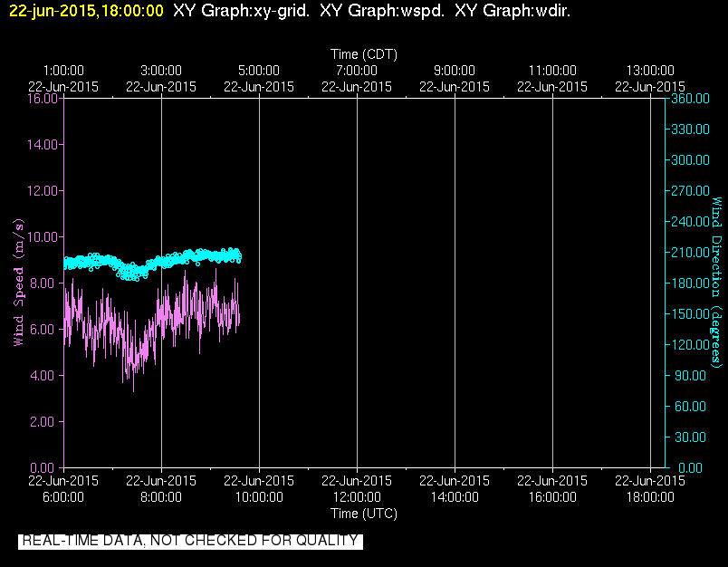
Task: Click the 11:00:00 CDT tick label
Action: point(552,71)
